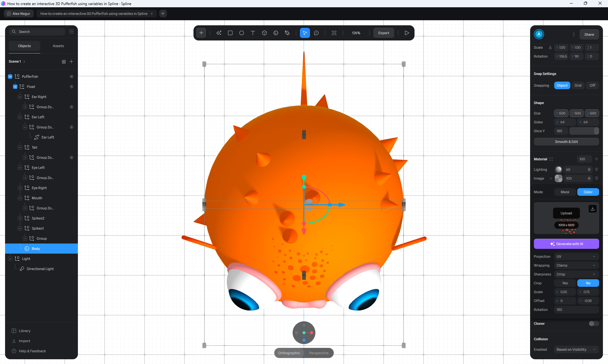Click the Search objects field
The height and width of the screenshot is (364, 608).
[40, 32]
